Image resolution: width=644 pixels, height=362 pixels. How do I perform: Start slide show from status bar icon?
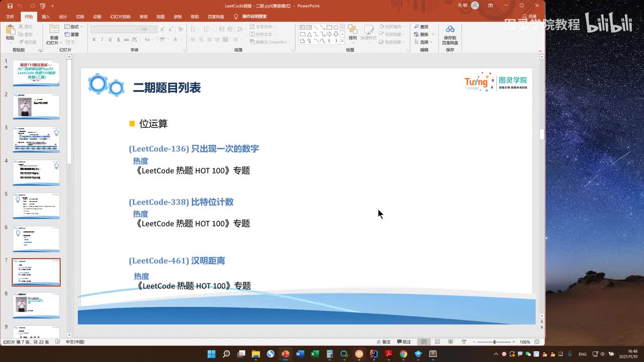click(464, 341)
